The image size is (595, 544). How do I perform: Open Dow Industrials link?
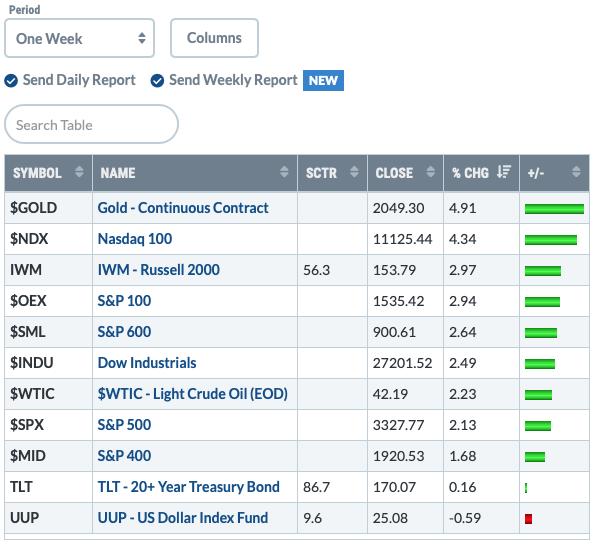pyautogui.click(x=147, y=363)
